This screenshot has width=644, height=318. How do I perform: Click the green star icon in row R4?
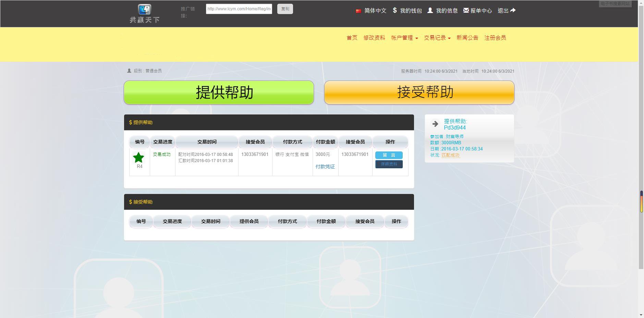click(x=138, y=157)
